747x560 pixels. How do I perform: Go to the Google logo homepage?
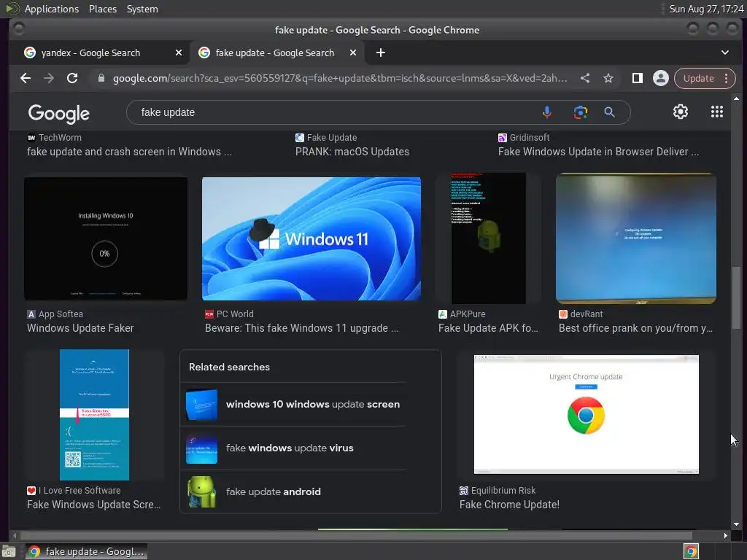click(58, 114)
